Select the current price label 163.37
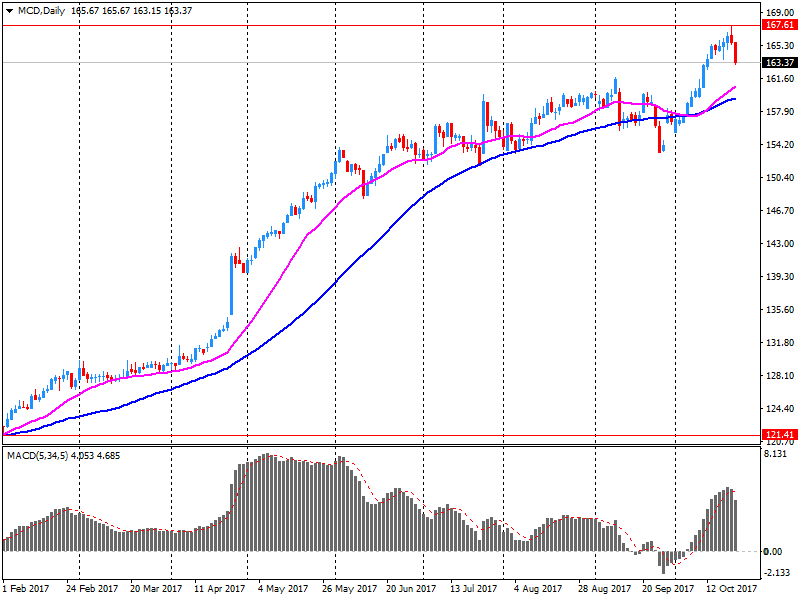Screen dimensions: 800x600 (x=780, y=62)
